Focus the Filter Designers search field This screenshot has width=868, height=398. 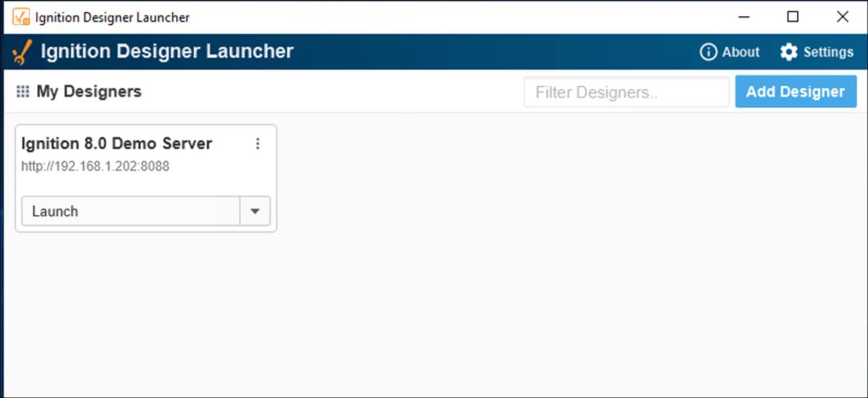(627, 92)
